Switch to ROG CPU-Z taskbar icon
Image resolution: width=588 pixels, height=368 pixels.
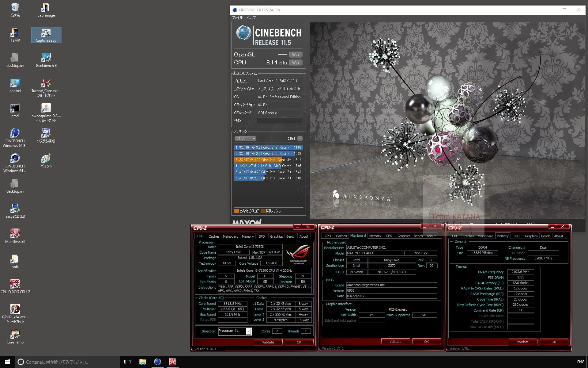(x=172, y=362)
